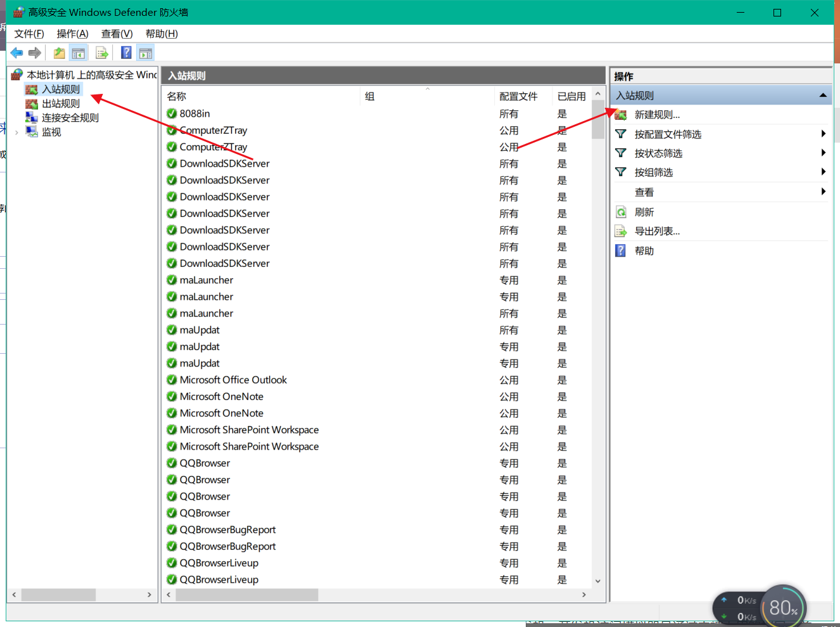This screenshot has height=627, width=840.
Task: Click the monitor icon beside 监视
Action: tap(32, 132)
